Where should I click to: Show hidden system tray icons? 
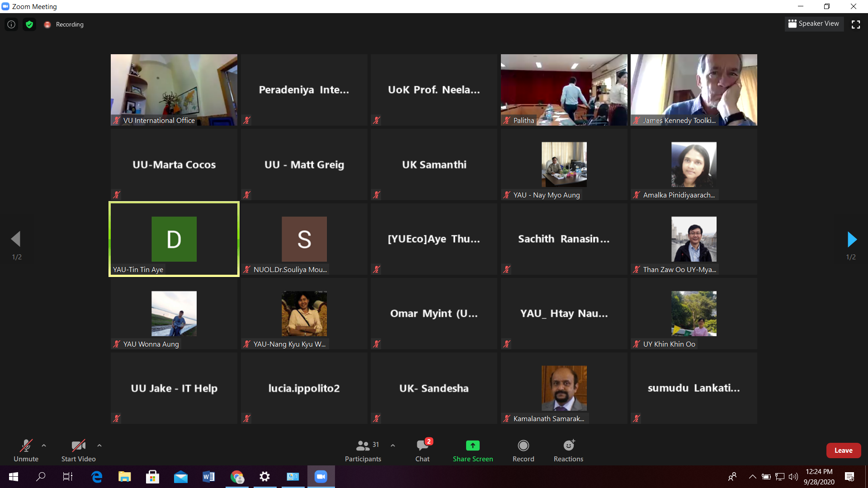pyautogui.click(x=752, y=477)
